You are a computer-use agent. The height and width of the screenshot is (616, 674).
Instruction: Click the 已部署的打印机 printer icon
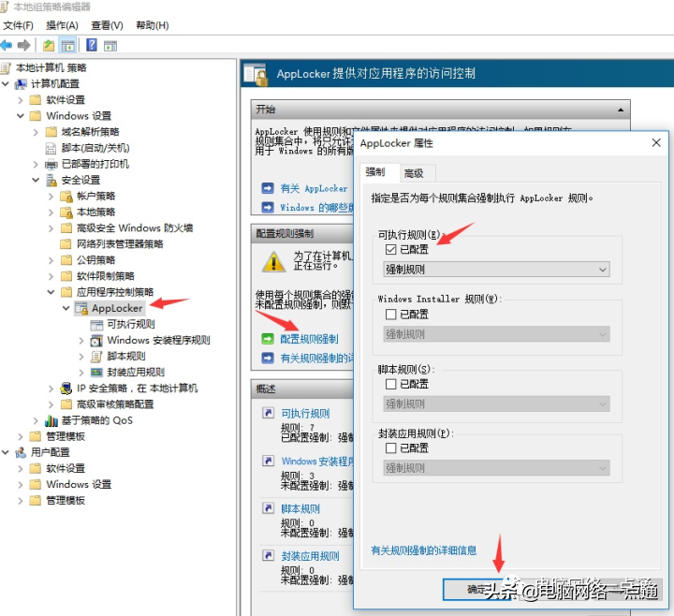(51, 164)
